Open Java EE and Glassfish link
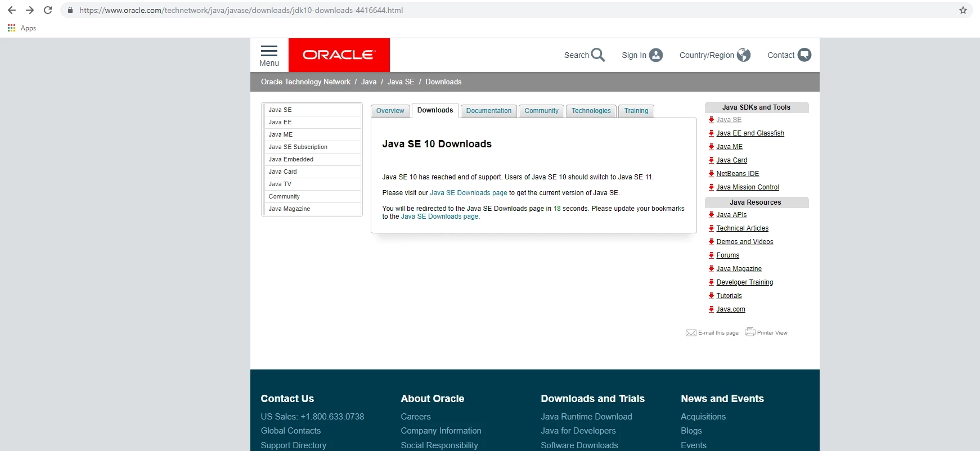The image size is (980, 451). pyautogui.click(x=750, y=133)
